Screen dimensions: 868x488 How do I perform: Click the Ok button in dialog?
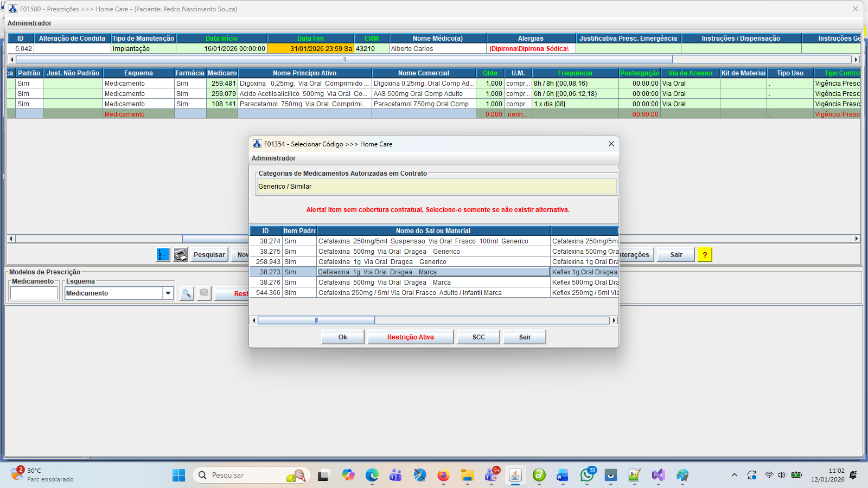[x=342, y=337]
